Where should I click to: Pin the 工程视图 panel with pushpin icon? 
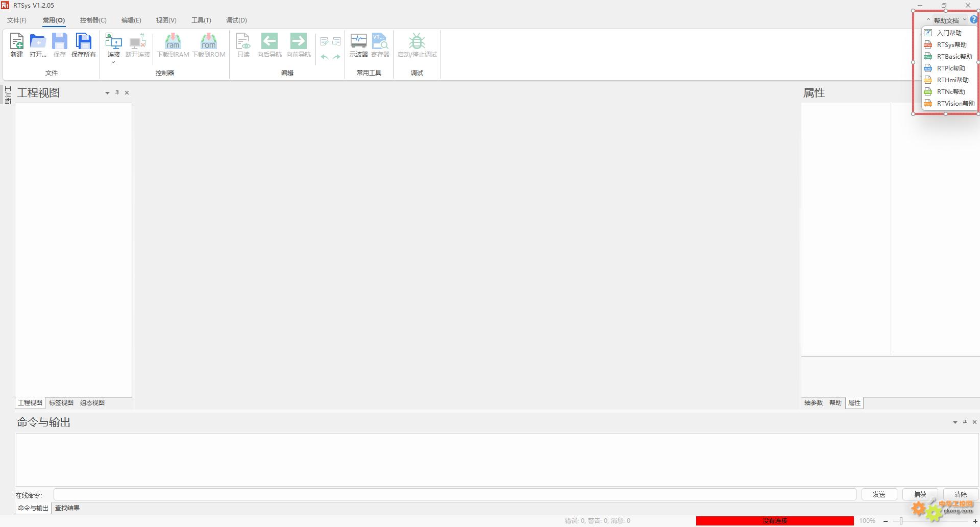tap(117, 93)
